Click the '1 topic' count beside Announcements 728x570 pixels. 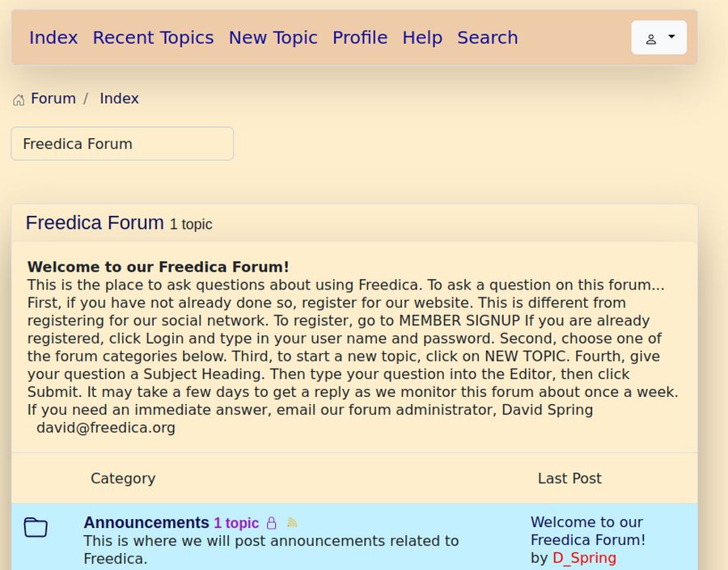click(236, 523)
